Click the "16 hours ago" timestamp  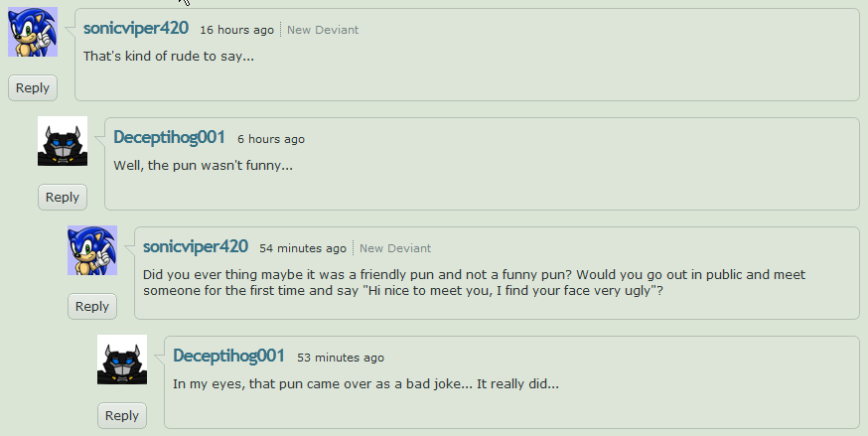(237, 30)
